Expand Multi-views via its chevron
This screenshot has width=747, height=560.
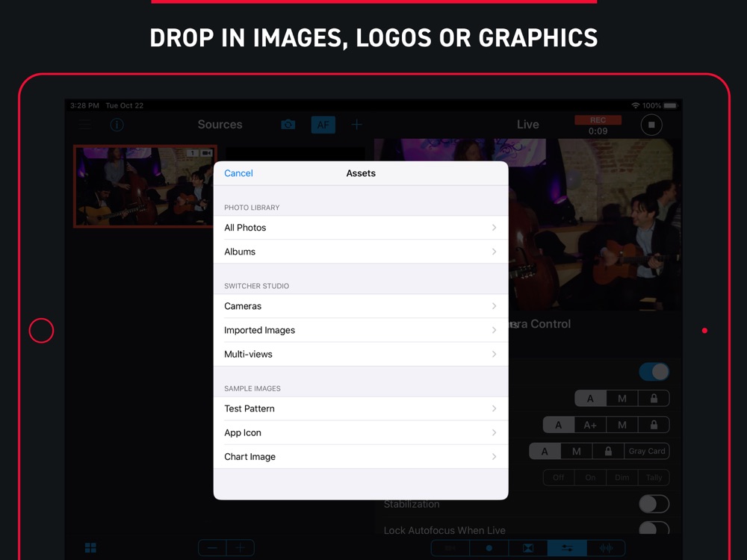click(494, 354)
